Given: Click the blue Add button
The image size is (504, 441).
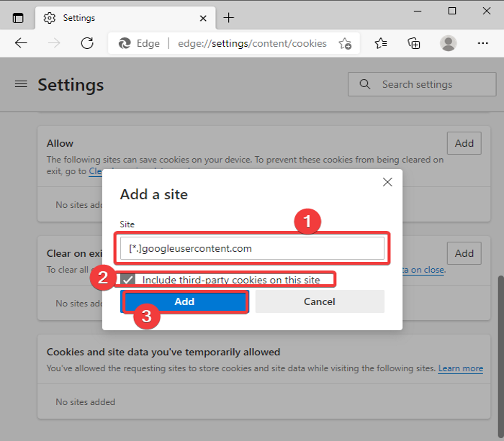Looking at the screenshot, I should pyautogui.click(x=184, y=301).
